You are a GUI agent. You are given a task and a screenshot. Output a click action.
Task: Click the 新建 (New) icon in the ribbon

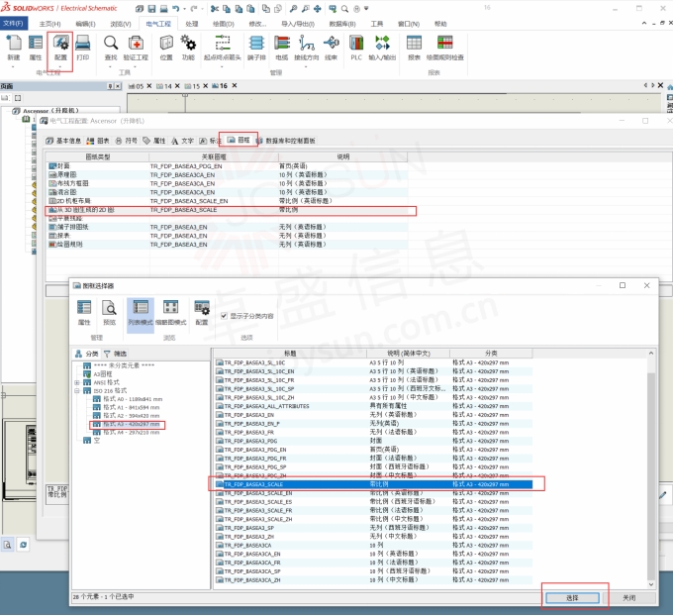coord(13,48)
